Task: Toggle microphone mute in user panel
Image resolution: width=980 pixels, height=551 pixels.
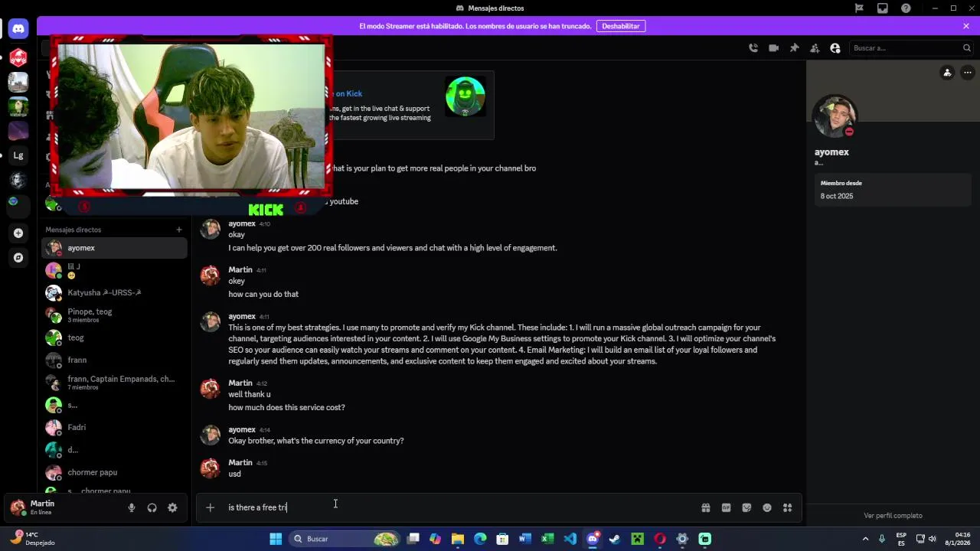Action: click(132, 507)
